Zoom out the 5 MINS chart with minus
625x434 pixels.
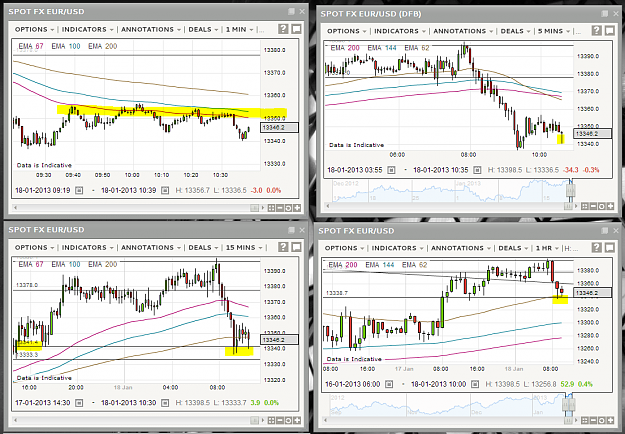pos(593,206)
